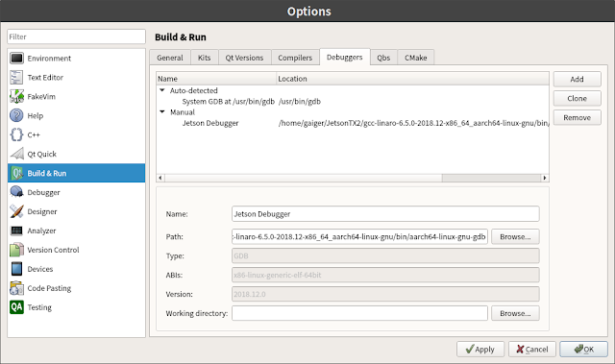Open the FakeVim settings icon

[x=16, y=96]
